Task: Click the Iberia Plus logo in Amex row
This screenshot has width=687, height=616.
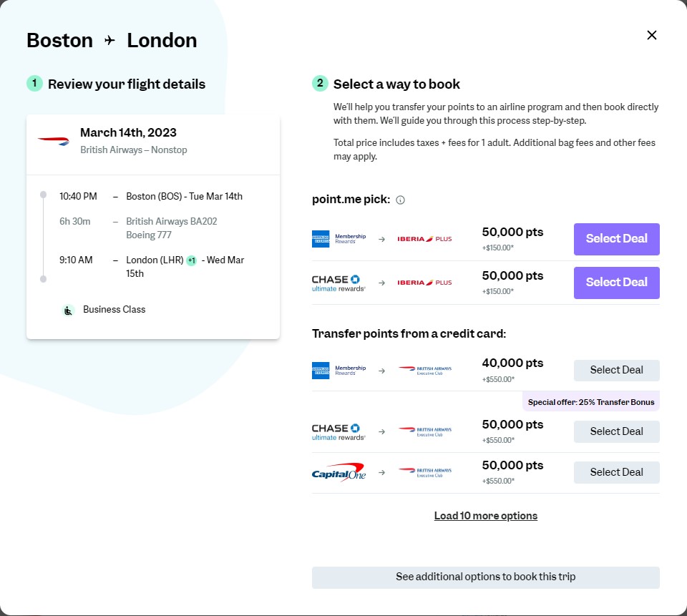Action: pos(424,239)
